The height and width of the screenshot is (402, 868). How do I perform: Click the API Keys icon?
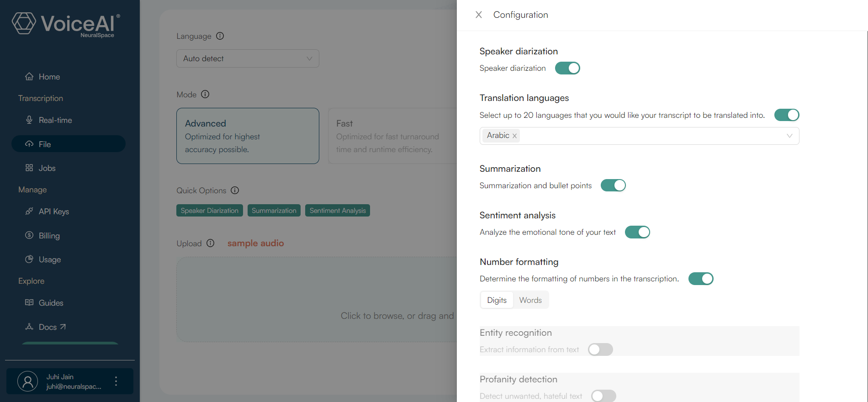coord(29,211)
